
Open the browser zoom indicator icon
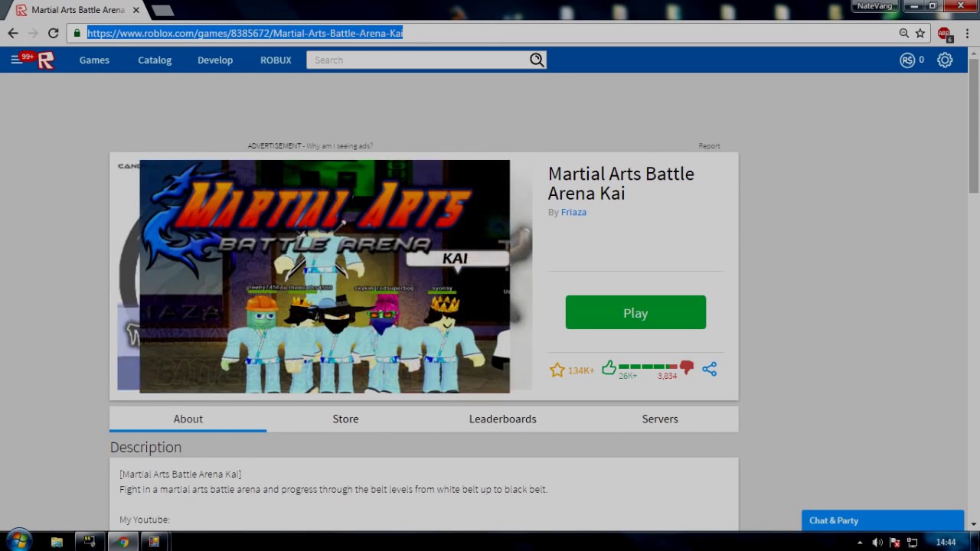(x=904, y=33)
